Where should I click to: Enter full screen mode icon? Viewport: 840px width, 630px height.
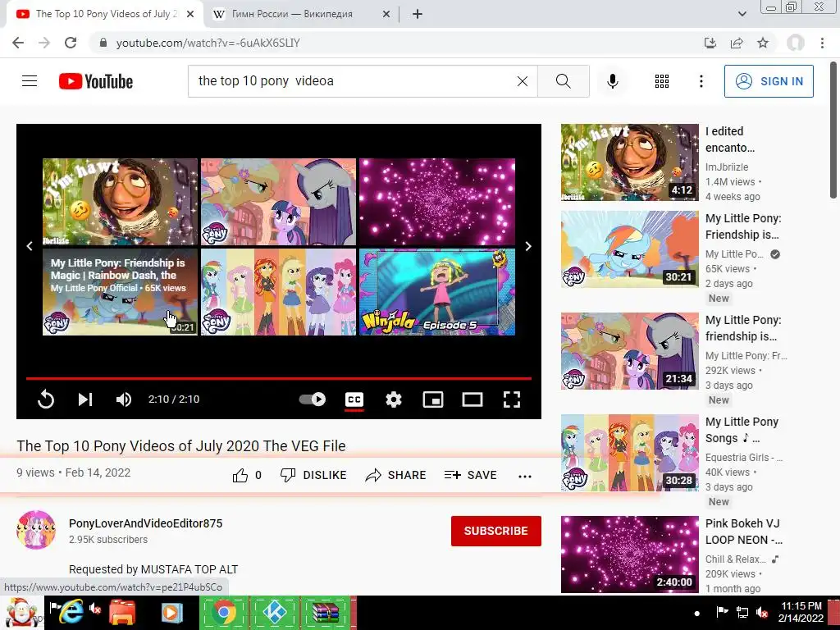point(512,399)
